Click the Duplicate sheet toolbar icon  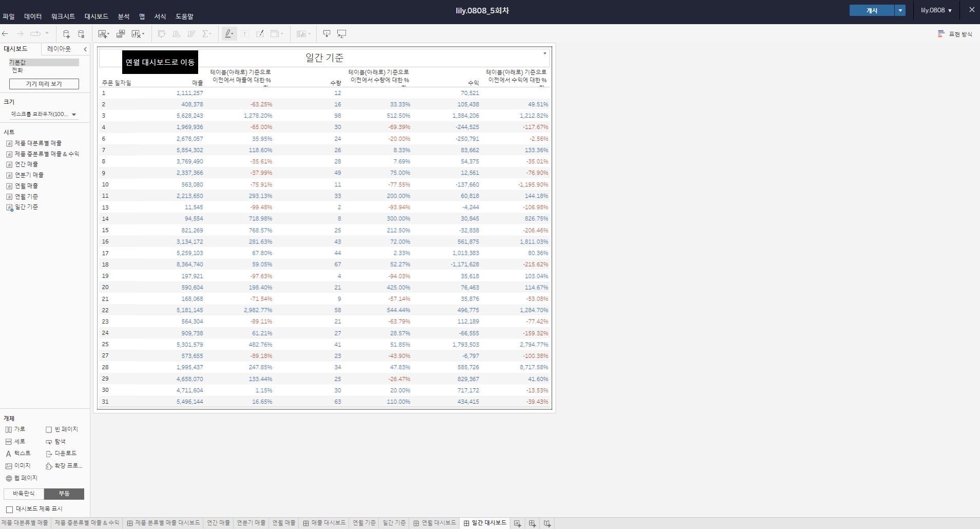[x=121, y=34]
